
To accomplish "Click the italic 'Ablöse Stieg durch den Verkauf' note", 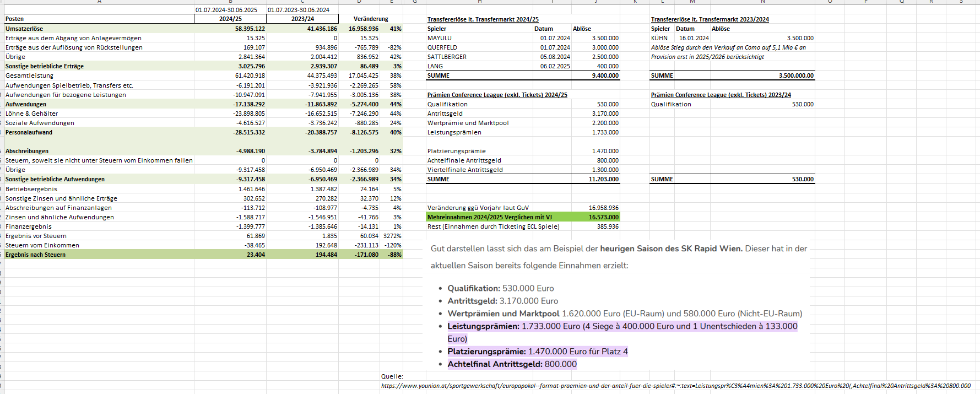I will [728, 47].
